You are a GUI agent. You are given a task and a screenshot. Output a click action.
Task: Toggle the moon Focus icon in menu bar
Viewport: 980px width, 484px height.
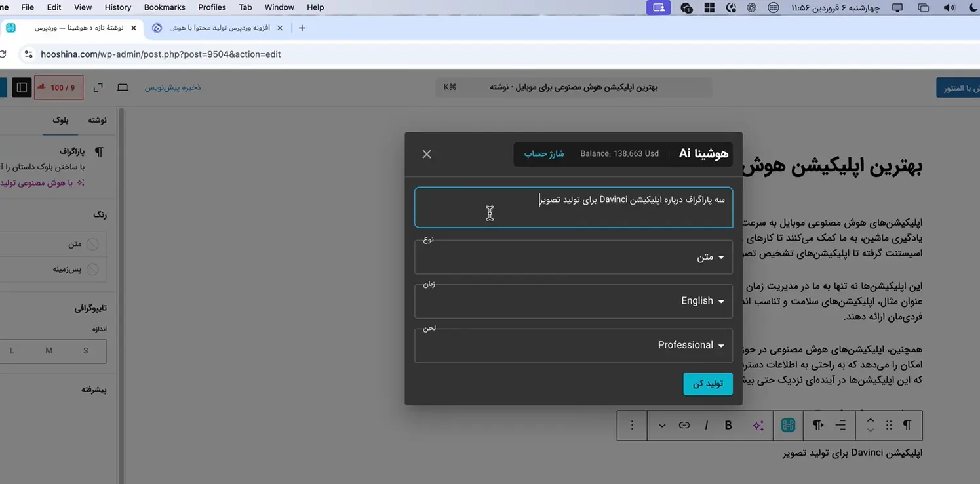973,8
